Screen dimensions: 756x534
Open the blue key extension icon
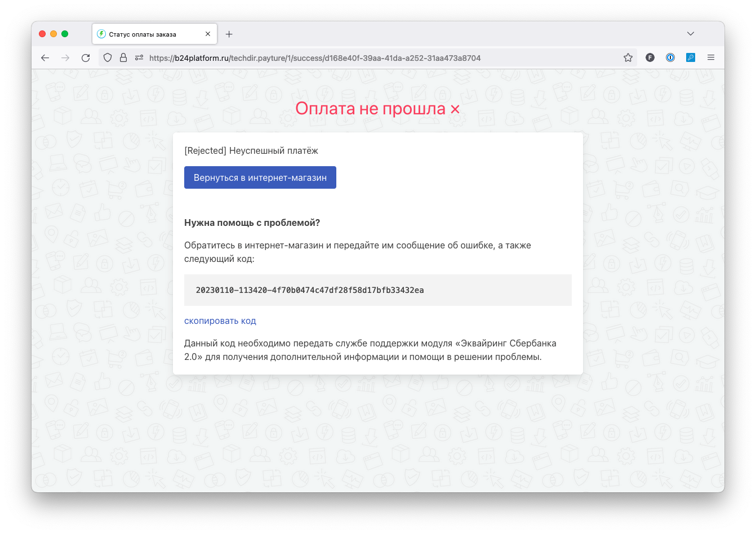coord(691,57)
